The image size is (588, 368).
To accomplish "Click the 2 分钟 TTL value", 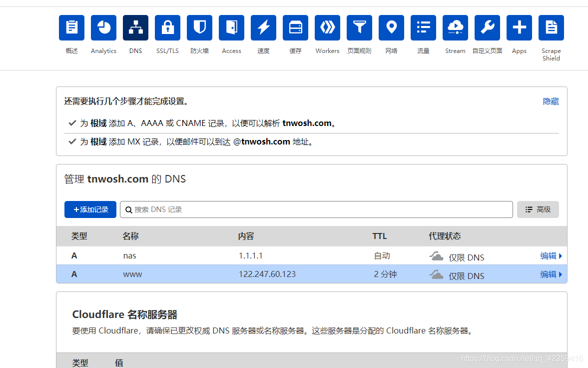I will point(385,274).
